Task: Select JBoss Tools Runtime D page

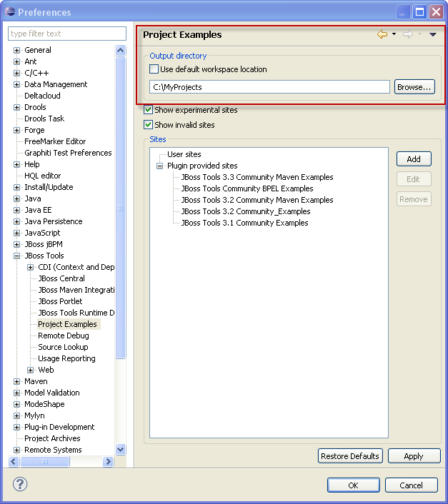Action: pyautogui.click(x=76, y=313)
